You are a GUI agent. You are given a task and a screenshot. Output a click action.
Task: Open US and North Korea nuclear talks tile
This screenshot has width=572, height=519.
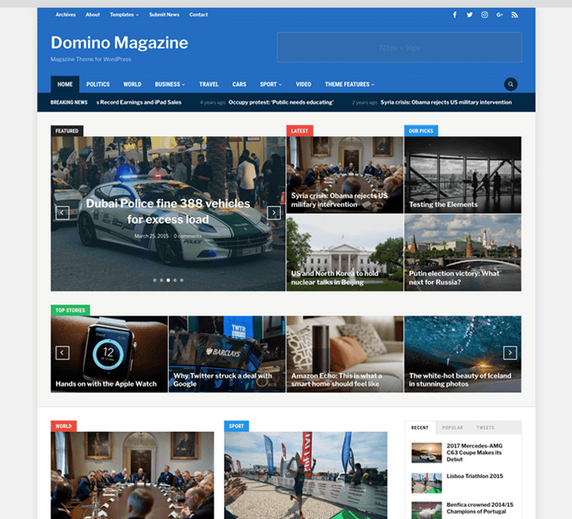(345, 253)
